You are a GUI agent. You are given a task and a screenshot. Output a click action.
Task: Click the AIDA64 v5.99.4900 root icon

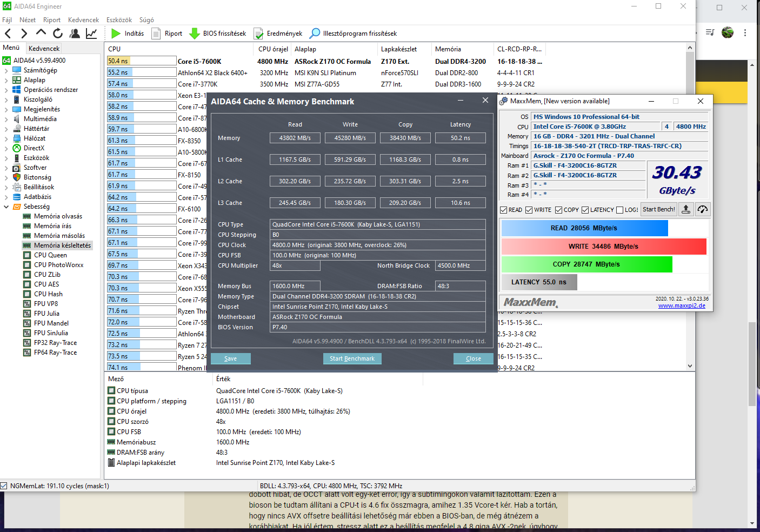click(6, 61)
